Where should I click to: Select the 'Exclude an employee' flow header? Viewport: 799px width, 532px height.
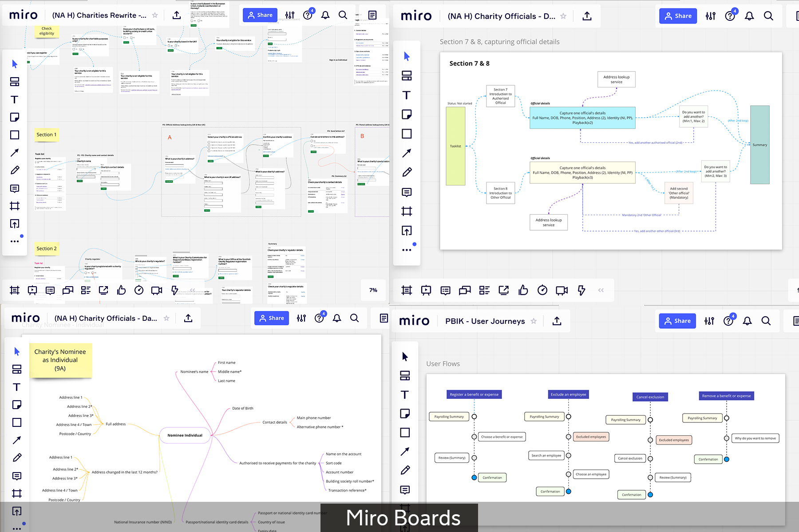569,394
